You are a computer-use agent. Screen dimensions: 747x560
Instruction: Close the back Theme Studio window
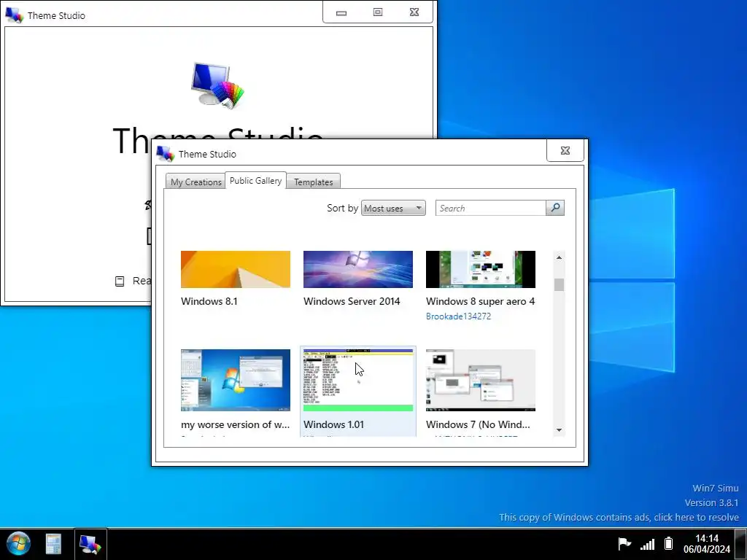[x=414, y=12]
